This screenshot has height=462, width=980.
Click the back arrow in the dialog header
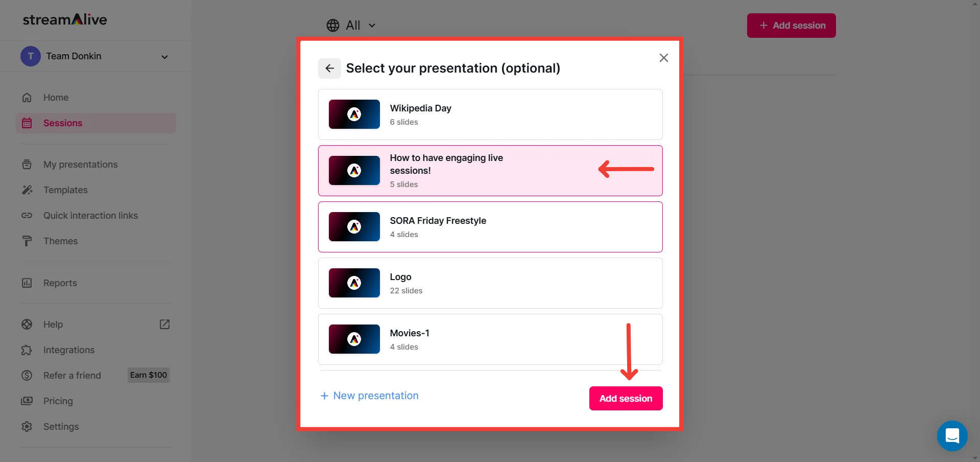coord(329,68)
